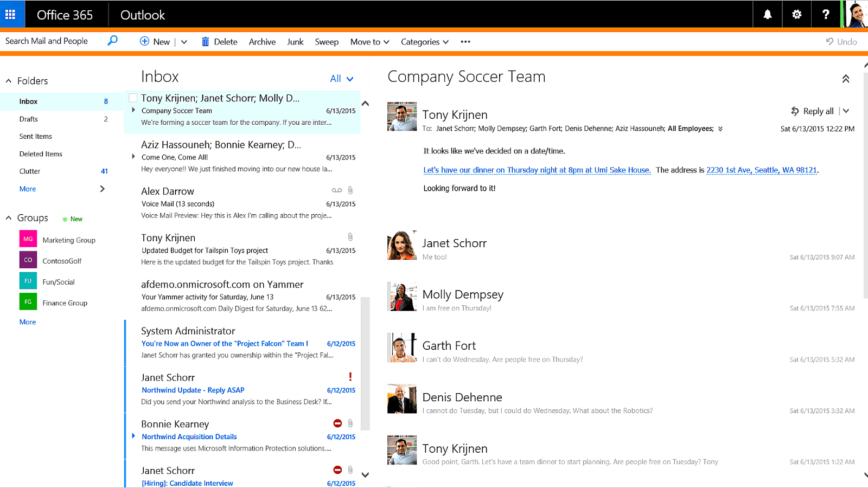Screen dimensions: 868x488
Task: Open the Reply all options arrow
Action: (x=846, y=111)
